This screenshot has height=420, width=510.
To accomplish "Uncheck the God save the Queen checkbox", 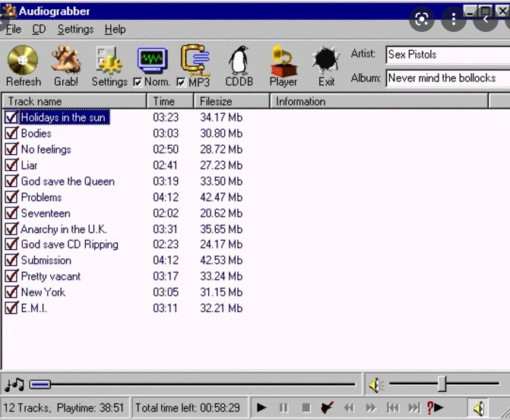I will pos(11,181).
